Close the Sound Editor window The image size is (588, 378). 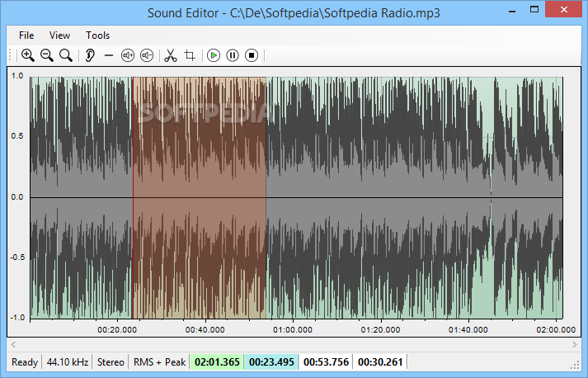(x=563, y=10)
